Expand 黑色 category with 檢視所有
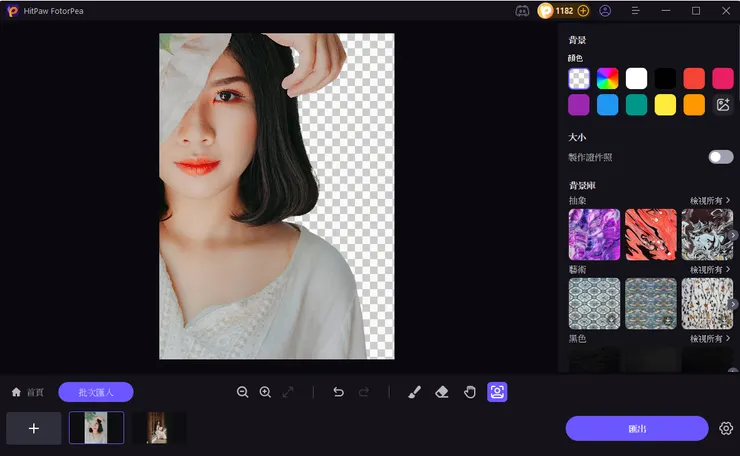The height and width of the screenshot is (456, 740). [710, 338]
